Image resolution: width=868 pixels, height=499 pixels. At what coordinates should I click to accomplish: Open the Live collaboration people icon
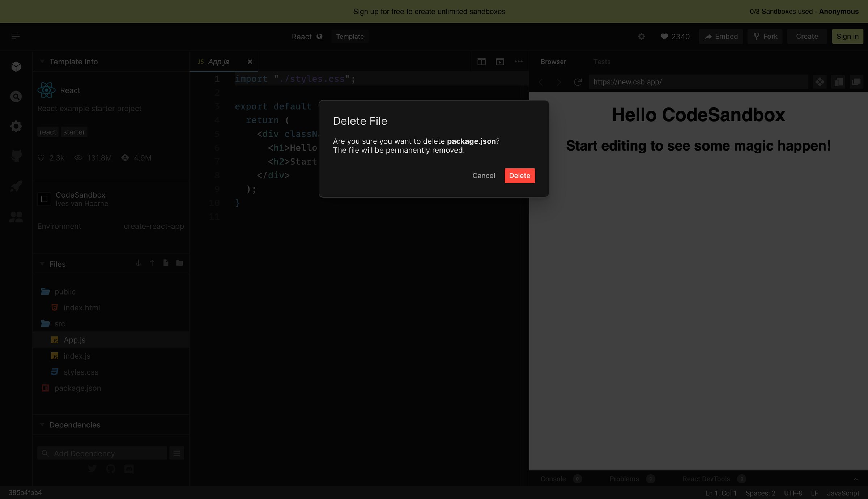point(16,216)
